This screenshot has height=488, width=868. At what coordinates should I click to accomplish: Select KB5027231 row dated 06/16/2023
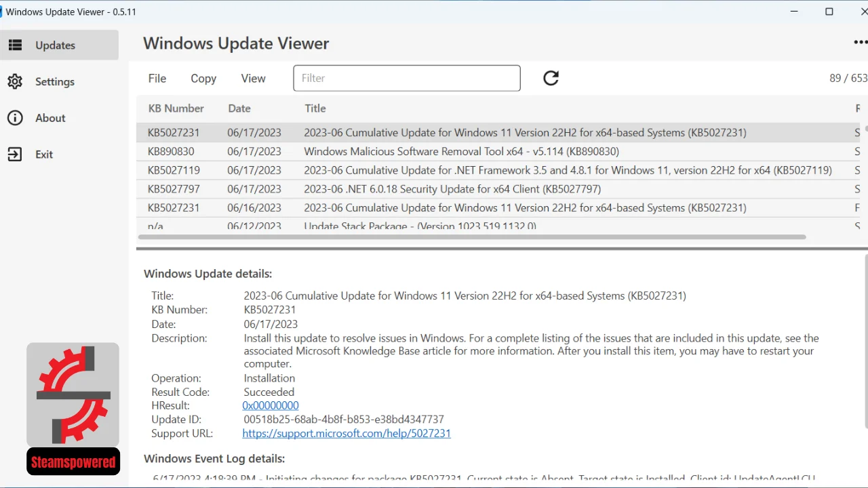pyautogui.click(x=499, y=208)
